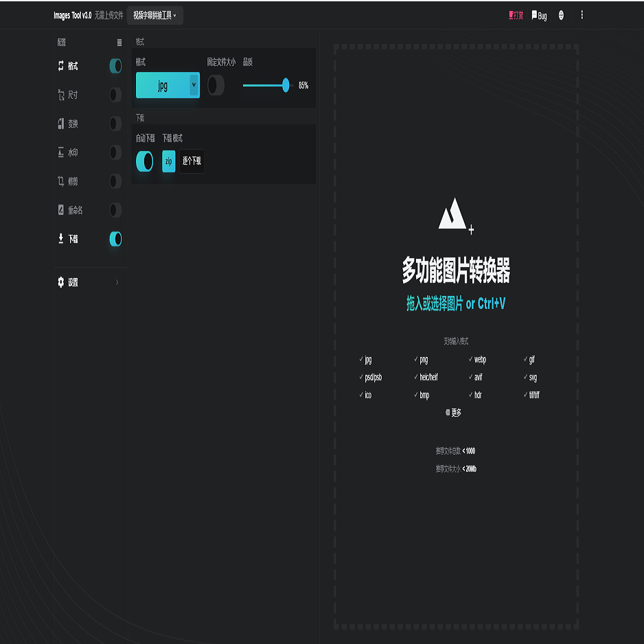Disable the 自动下载 auto-download switch
This screenshot has width=644, height=644.
pos(145,161)
